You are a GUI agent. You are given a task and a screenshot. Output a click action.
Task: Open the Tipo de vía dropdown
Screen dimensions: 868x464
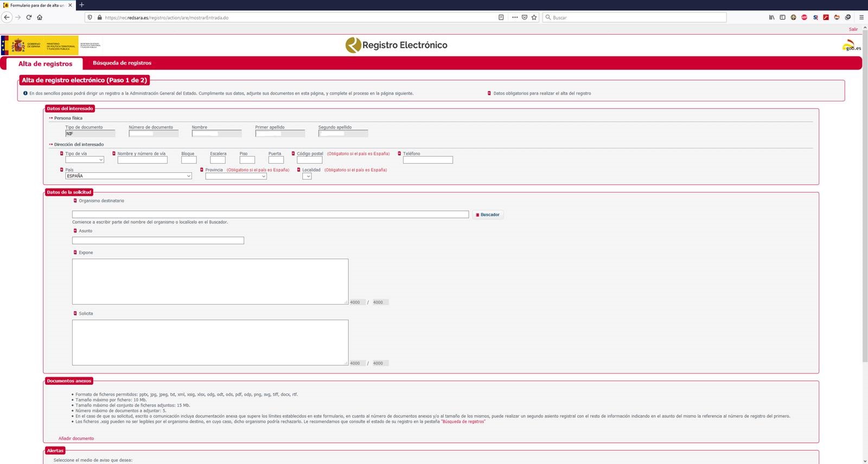(x=84, y=160)
